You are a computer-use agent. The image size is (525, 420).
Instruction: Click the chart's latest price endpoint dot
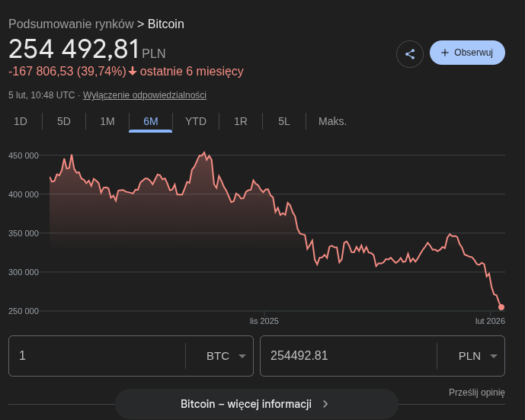coord(501,307)
